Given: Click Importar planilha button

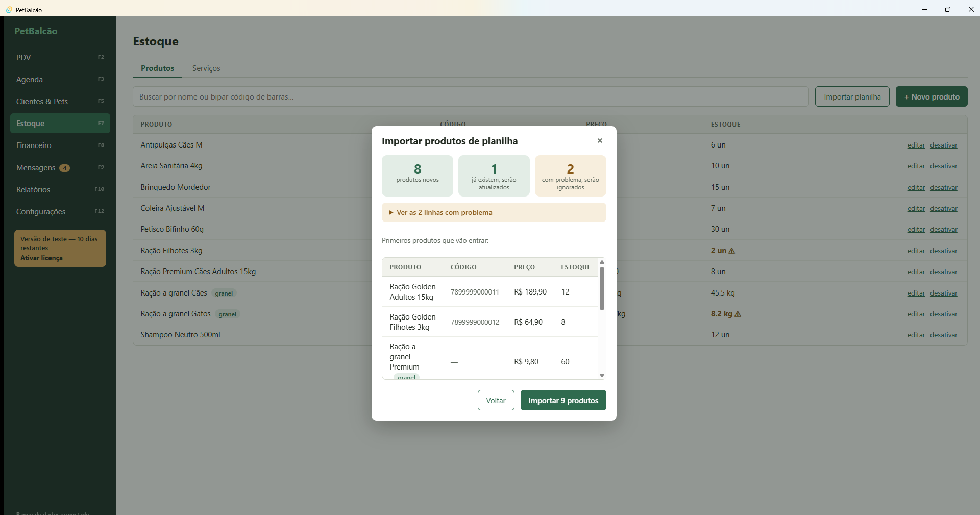Looking at the screenshot, I should point(852,96).
